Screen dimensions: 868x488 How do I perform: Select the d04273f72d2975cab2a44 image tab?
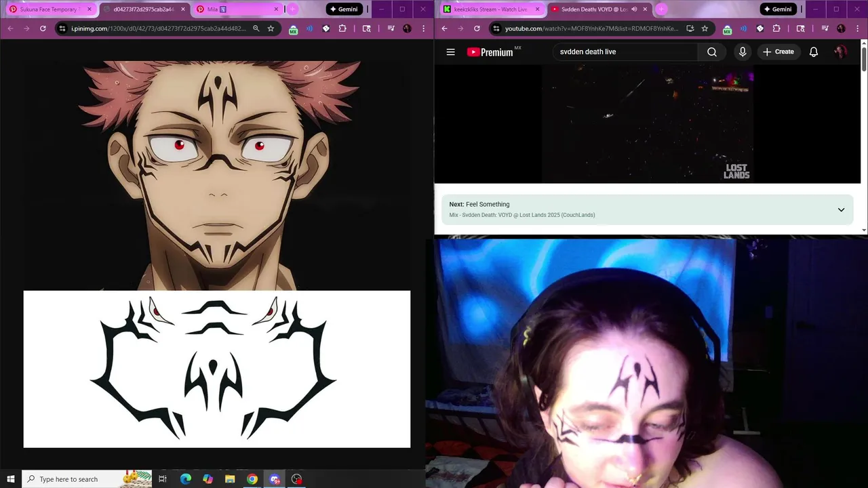click(x=144, y=9)
